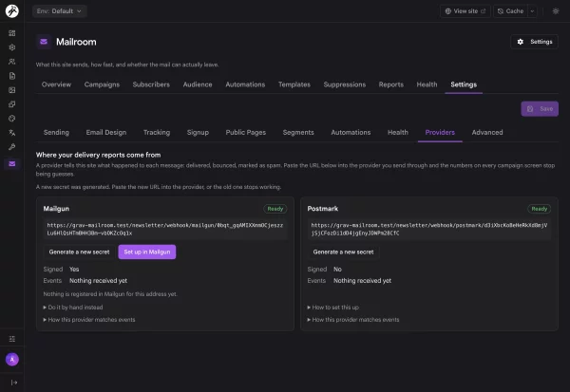Open the Configuration gear icon in sidebar
Image resolution: width=570 pixels, height=392 pixels.
tap(12, 47)
